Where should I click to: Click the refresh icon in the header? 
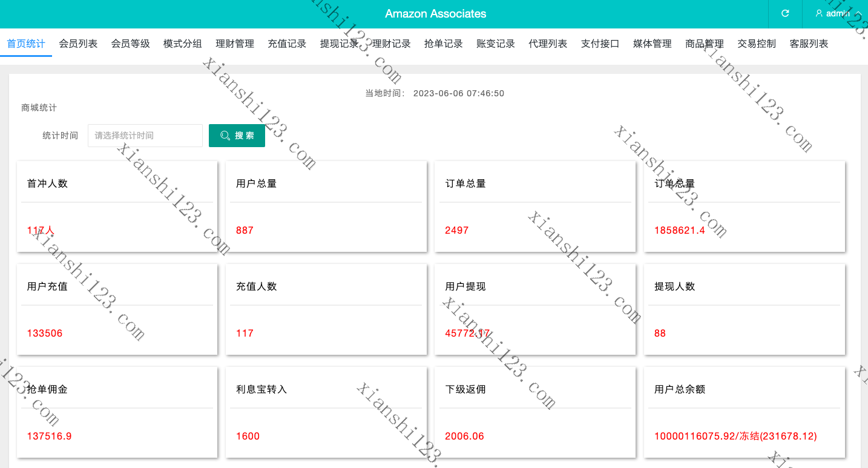click(785, 13)
